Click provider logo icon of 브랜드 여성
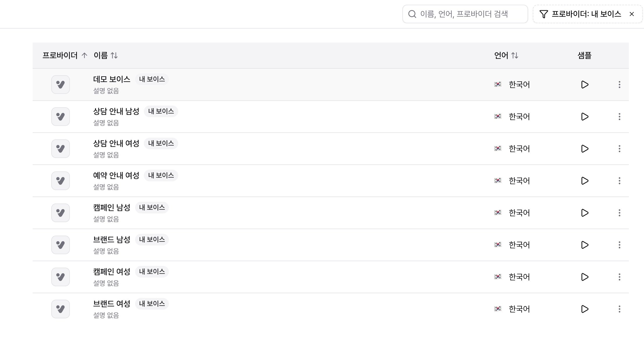Screen dimensions: 644x344 (61, 309)
